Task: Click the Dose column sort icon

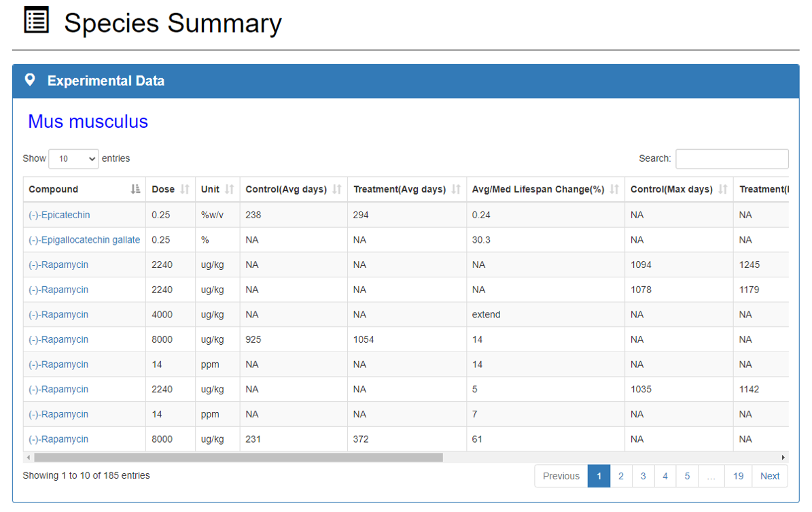Action: (184, 190)
